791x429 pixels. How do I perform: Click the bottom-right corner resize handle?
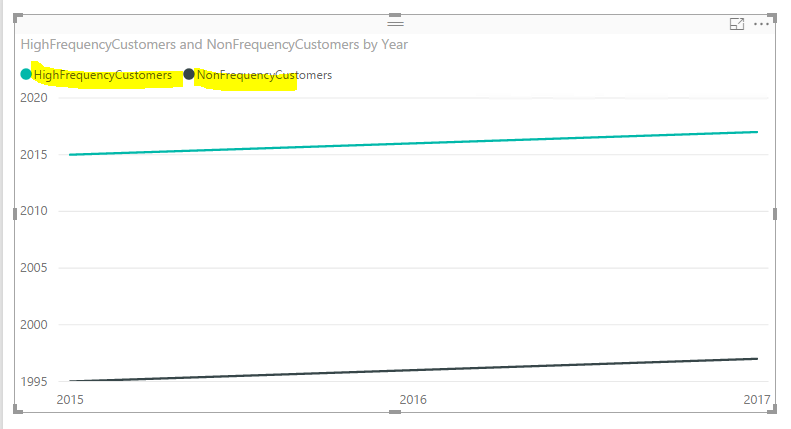coord(772,409)
